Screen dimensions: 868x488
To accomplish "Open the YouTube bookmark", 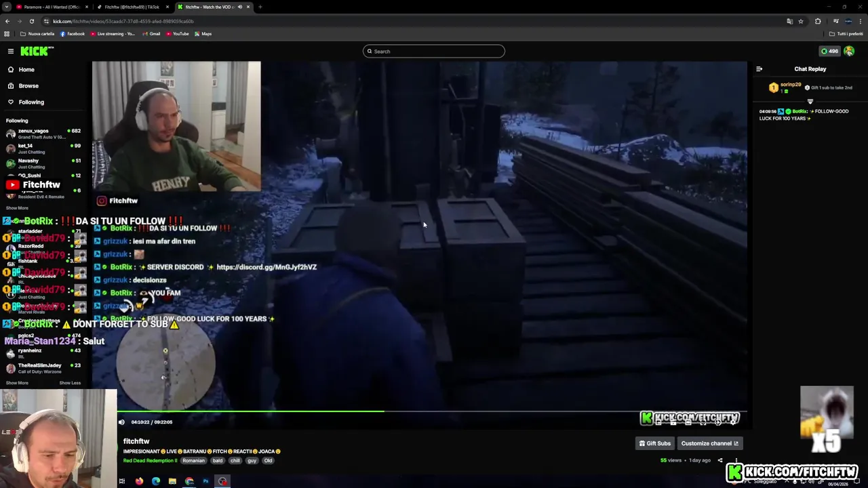I will [x=177, y=34].
